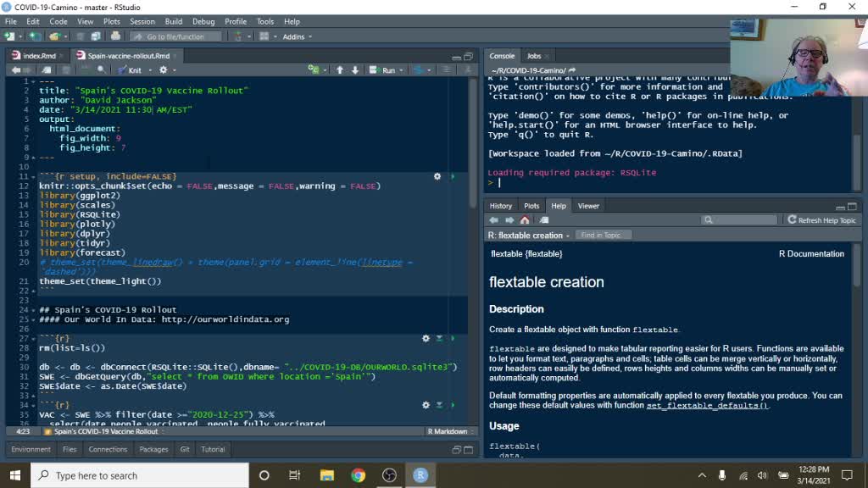Click the Go to file/function field
Image resolution: width=868 pixels, height=488 pixels.
coord(176,36)
